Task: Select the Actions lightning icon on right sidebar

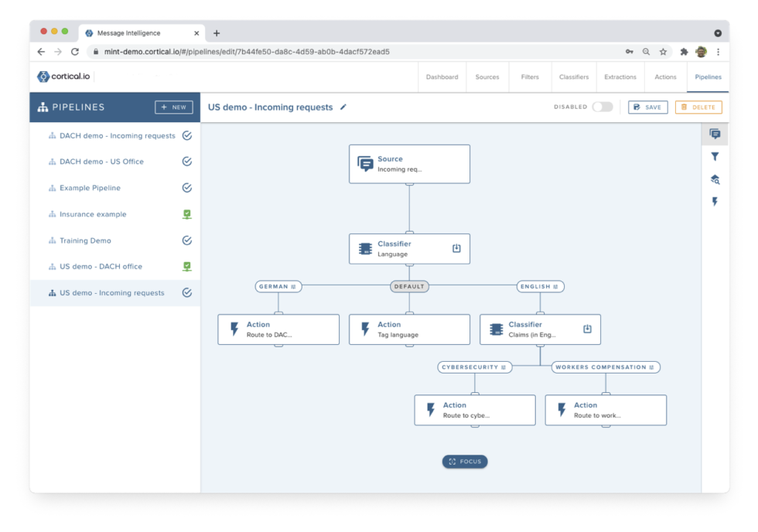Action: pos(715,201)
